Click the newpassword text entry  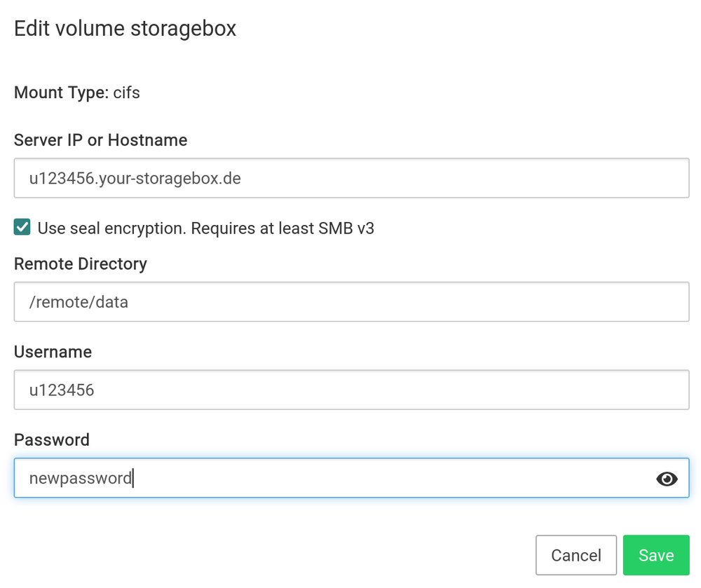81,478
